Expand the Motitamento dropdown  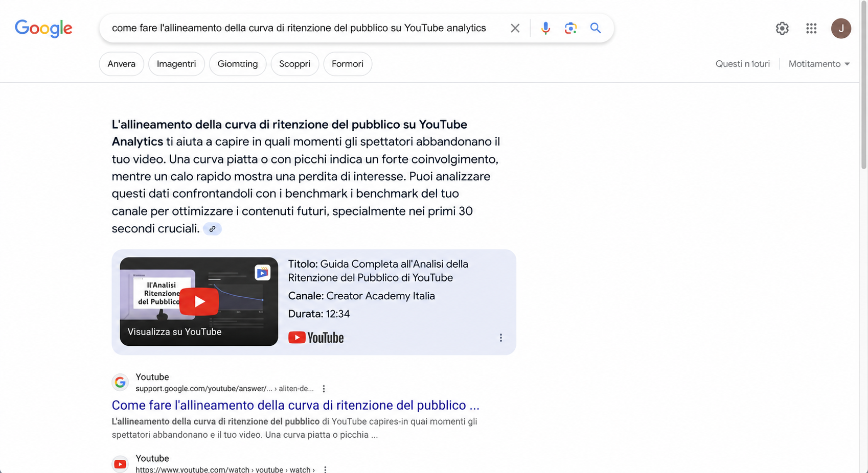click(819, 64)
